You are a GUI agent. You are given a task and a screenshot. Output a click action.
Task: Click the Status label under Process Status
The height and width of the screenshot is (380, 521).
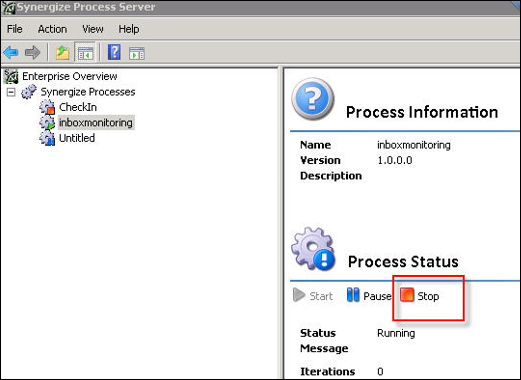point(318,333)
